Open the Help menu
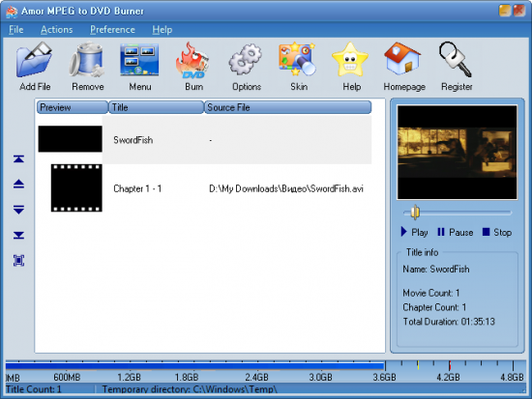This screenshot has height=399, width=532. click(x=163, y=30)
